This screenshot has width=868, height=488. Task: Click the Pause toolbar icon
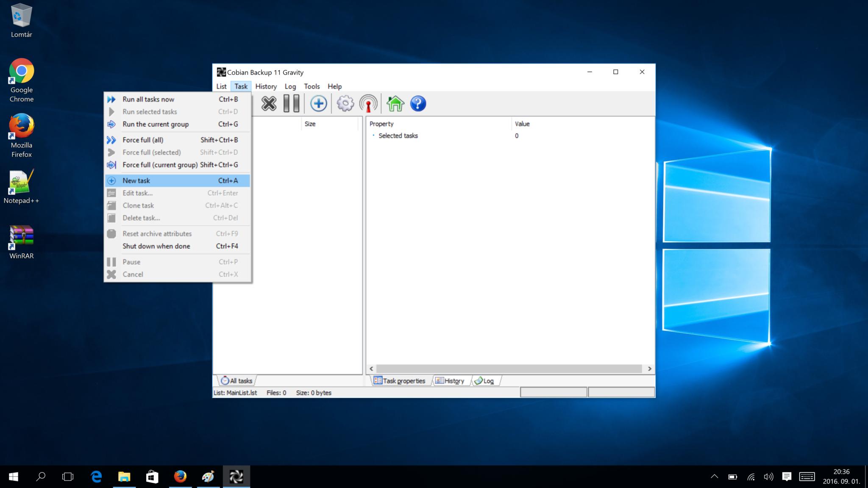coord(292,103)
